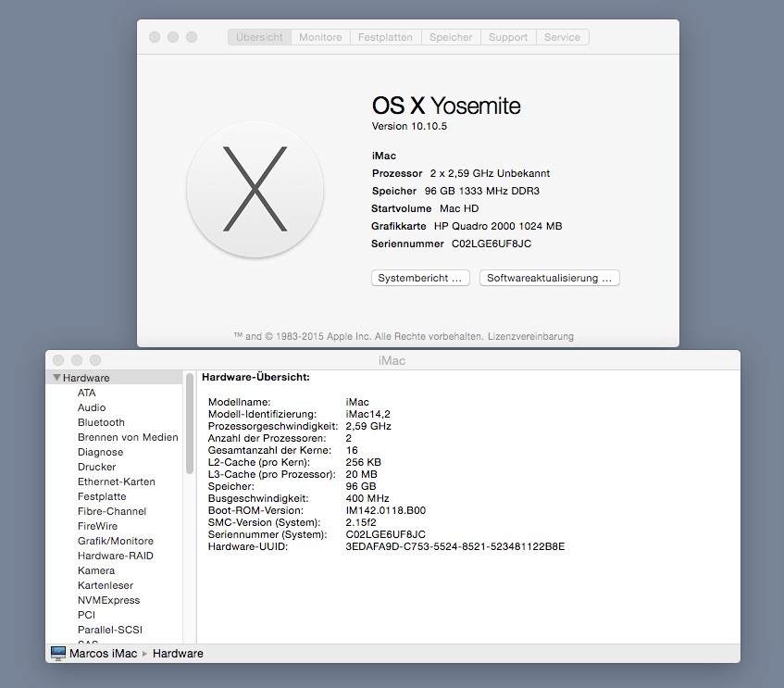This screenshot has height=688, width=784.
Task: Click Gesamtanzahl der Kerne value 16
Action: (x=352, y=450)
